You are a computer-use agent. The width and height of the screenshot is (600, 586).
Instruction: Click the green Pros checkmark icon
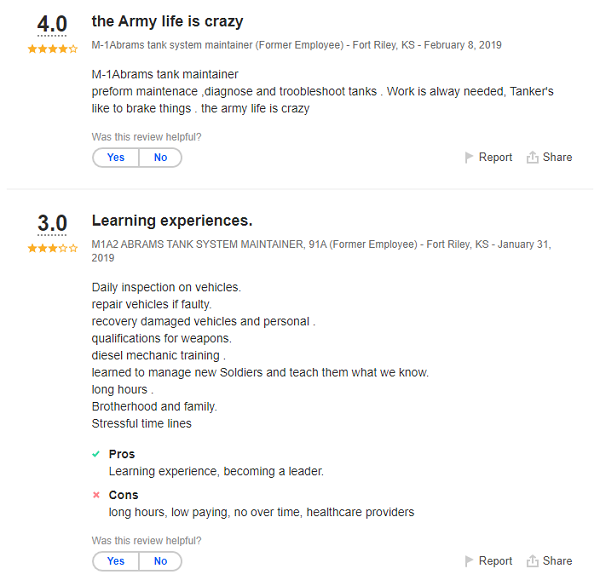pos(96,454)
